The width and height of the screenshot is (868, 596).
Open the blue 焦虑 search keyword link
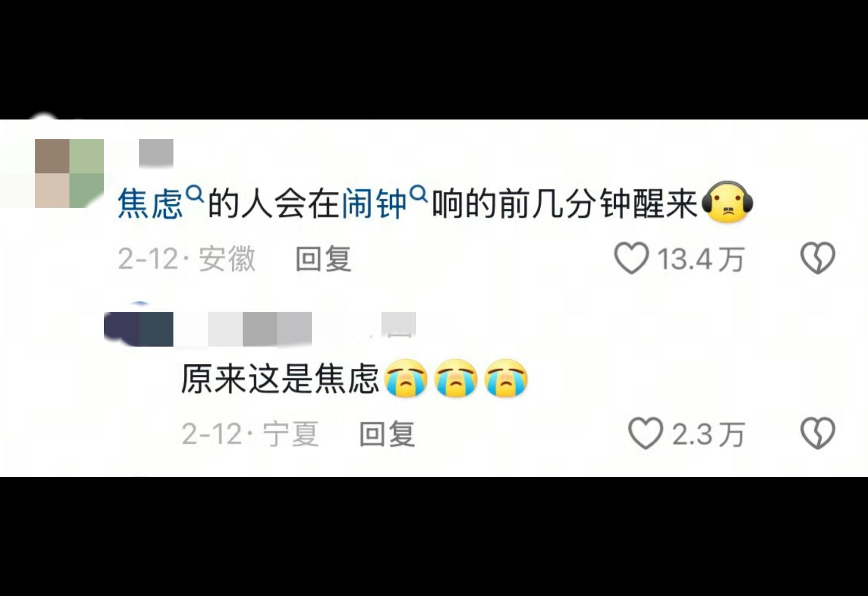pos(150,204)
